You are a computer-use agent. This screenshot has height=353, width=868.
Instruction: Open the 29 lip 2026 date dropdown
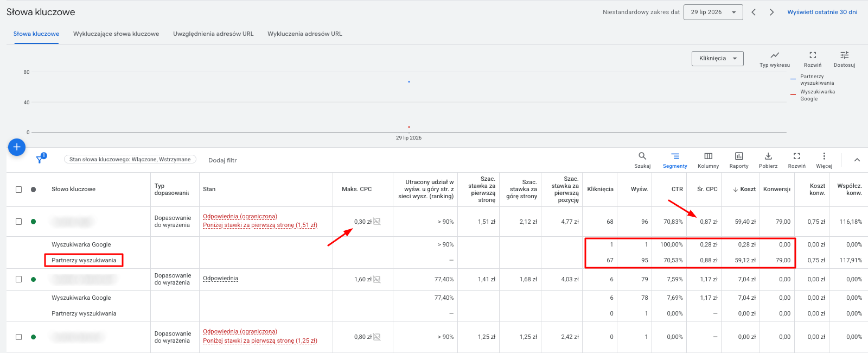713,12
